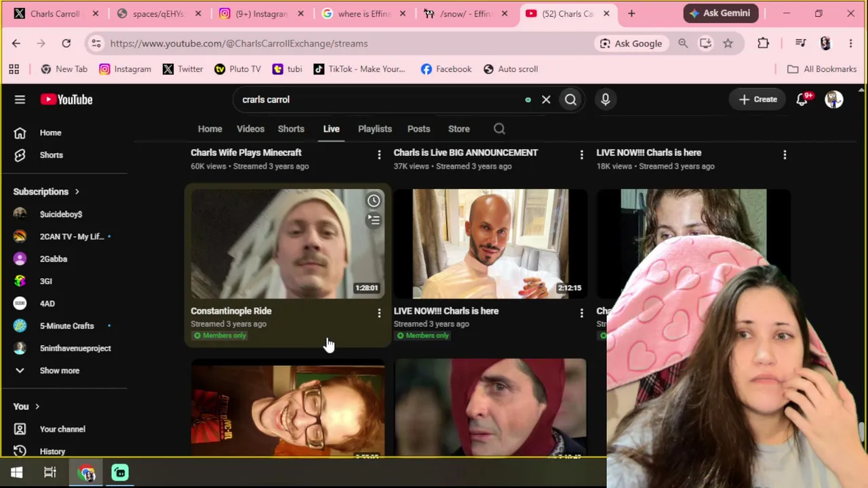
Task: Open the YouTube notifications bell
Action: 802,100
